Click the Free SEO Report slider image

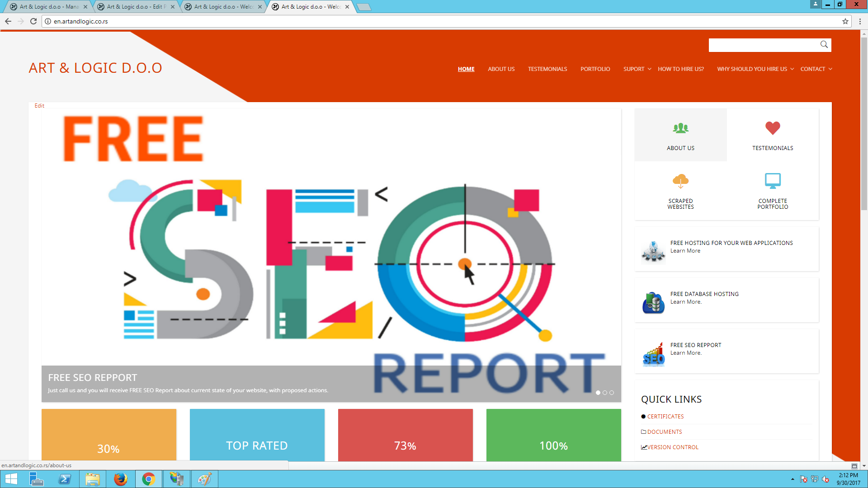tap(331, 255)
